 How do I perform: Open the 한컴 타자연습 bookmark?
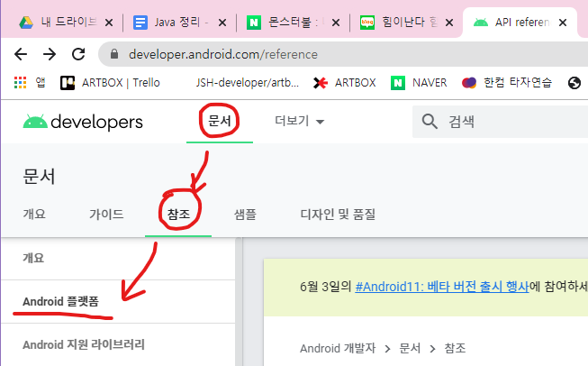[507, 83]
